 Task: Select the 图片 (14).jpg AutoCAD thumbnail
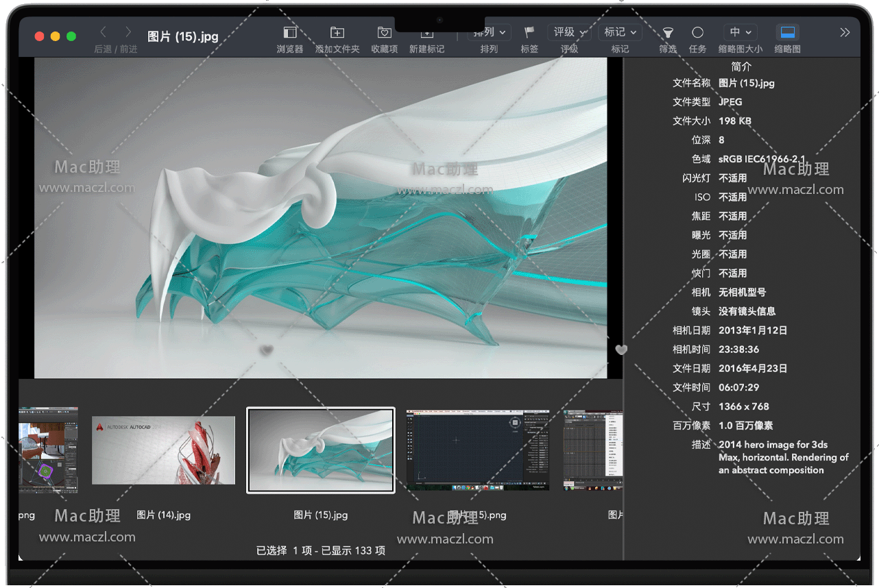point(163,450)
